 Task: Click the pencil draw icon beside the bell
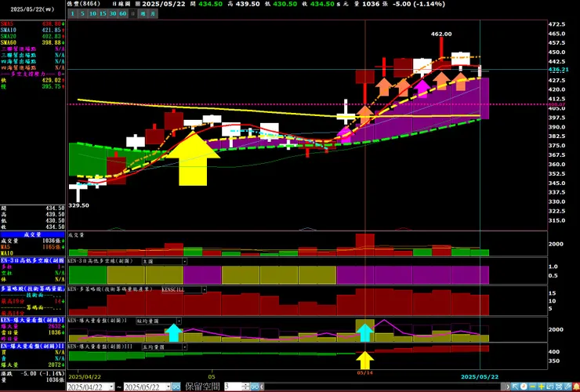coord(567,387)
